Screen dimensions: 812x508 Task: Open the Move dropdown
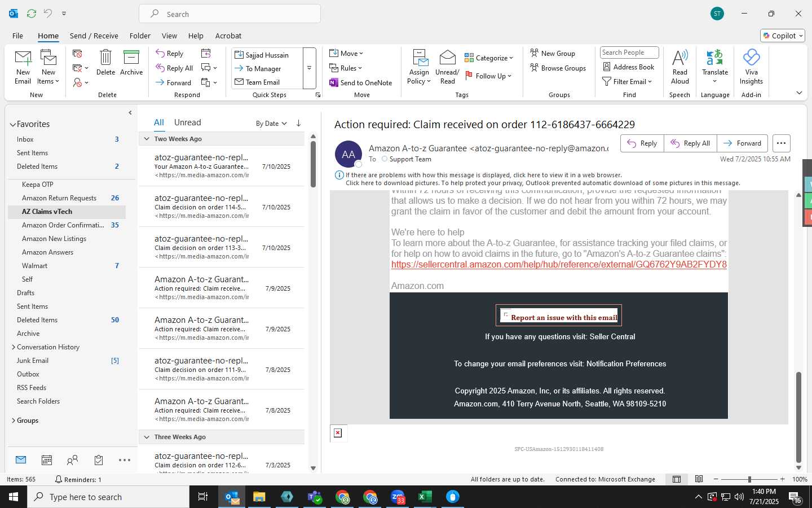coord(346,54)
